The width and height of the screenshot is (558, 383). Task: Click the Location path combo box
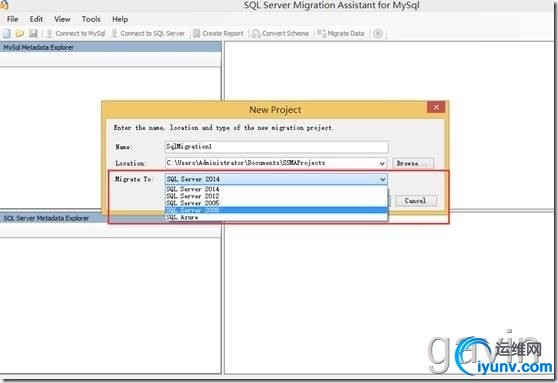pos(276,163)
